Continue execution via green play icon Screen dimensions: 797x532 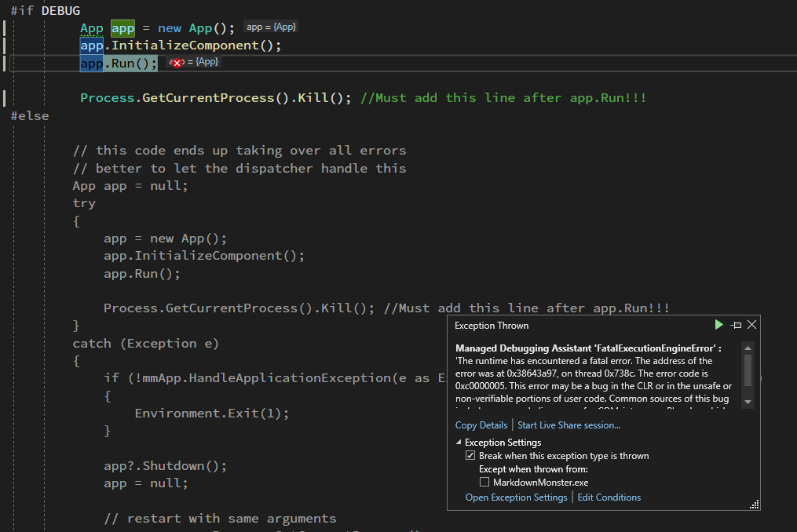point(718,324)
